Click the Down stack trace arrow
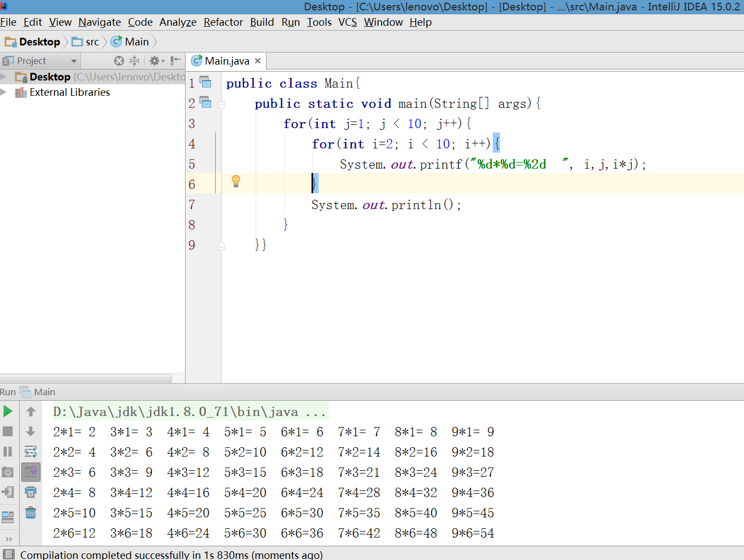Viewport: 744px width, 560px height. tap(31, 431)
